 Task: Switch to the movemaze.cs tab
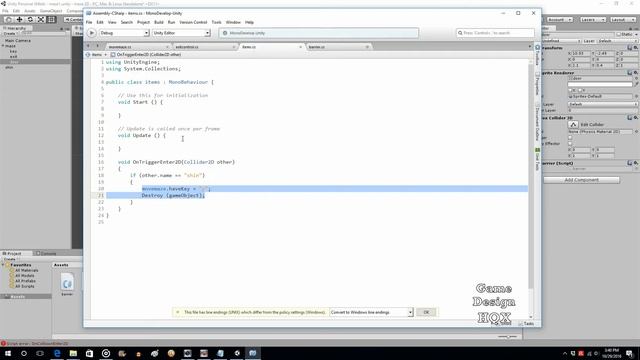coord(137,47)
